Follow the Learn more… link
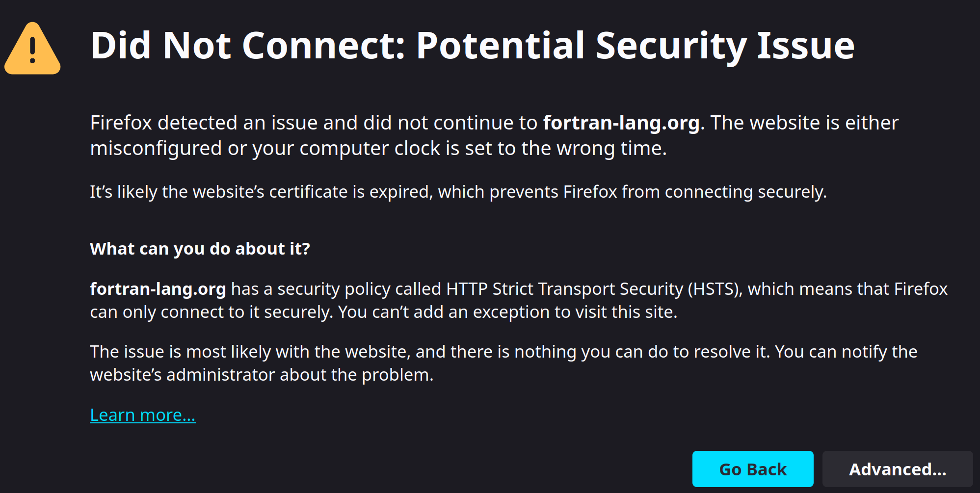The height and width of the screenshot is (493, 980). (x=142, y=415)
